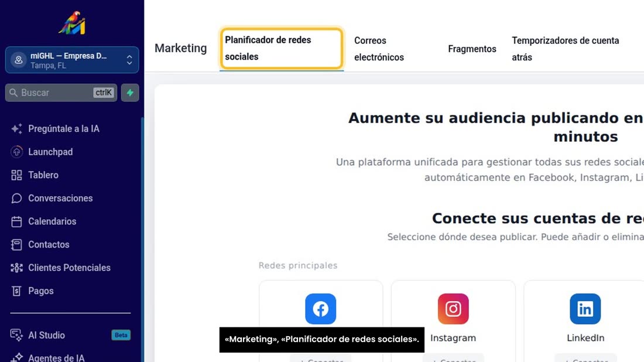The width and height of the screenshot is (644, 362).
Task: Click the sidebar vertical scrollbar
Action: point(142,238)
